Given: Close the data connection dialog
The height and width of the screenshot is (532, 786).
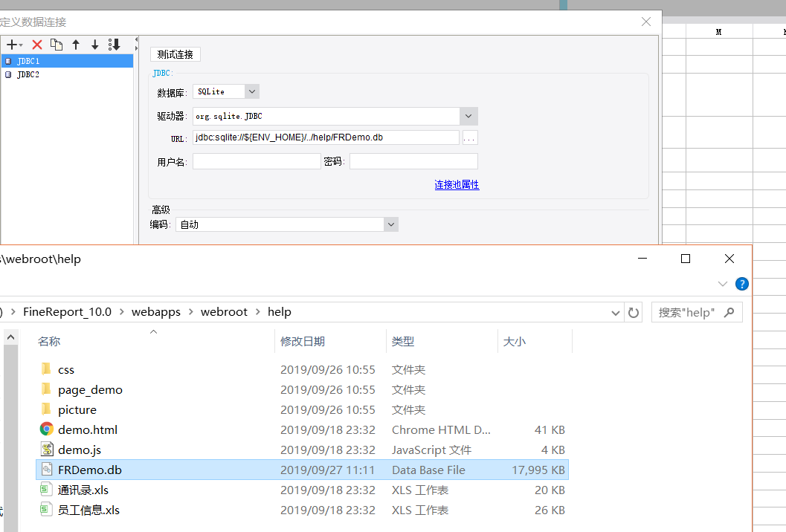Looking at the screenshot, I should (x=646, y=22).
